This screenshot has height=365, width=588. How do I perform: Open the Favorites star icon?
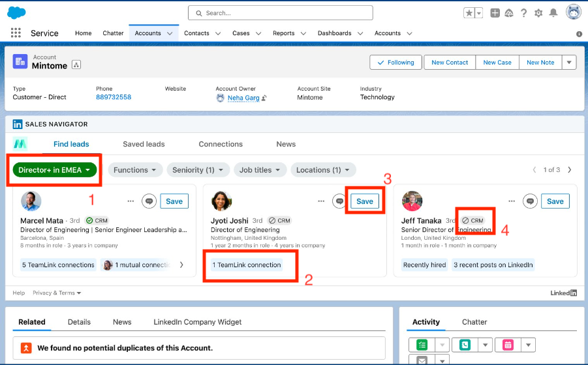click(x=469, y=13)
